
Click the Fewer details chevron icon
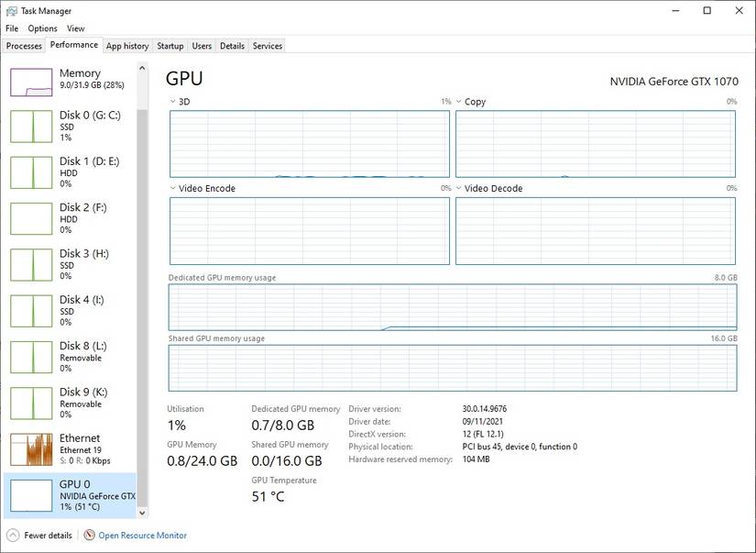tap(12, 536)
